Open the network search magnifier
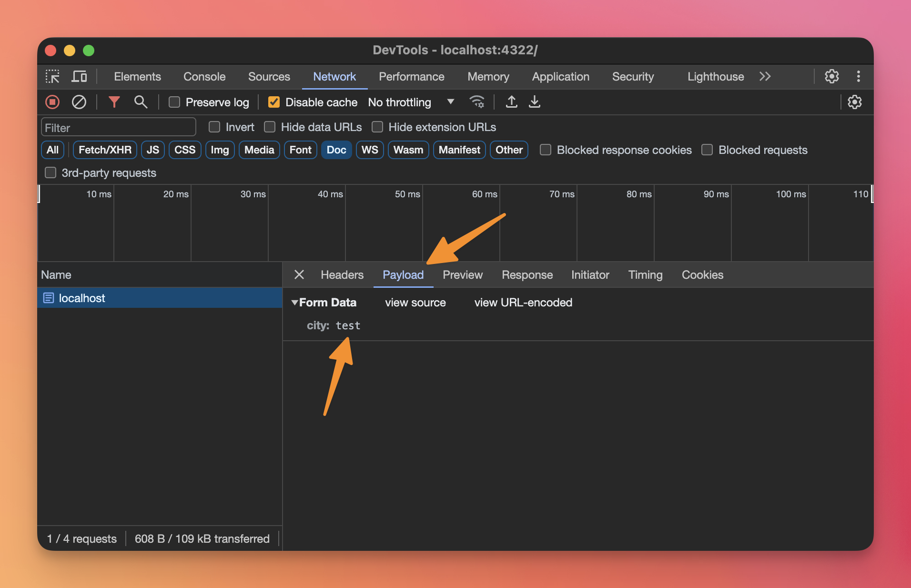The image size is (911, 588). (141, 102)
